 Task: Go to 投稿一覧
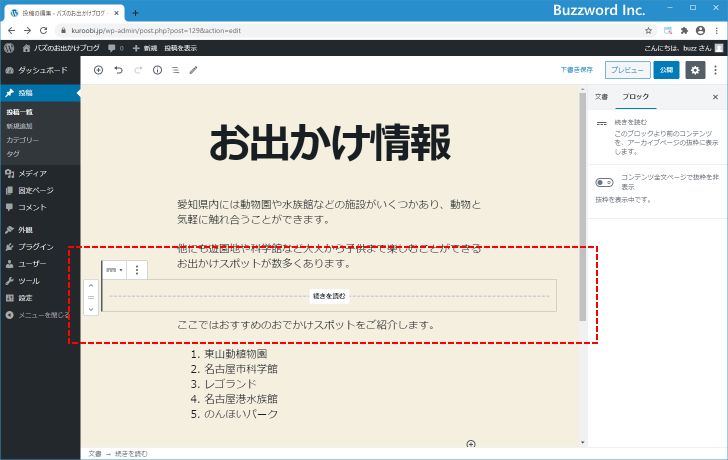(20, 112)
